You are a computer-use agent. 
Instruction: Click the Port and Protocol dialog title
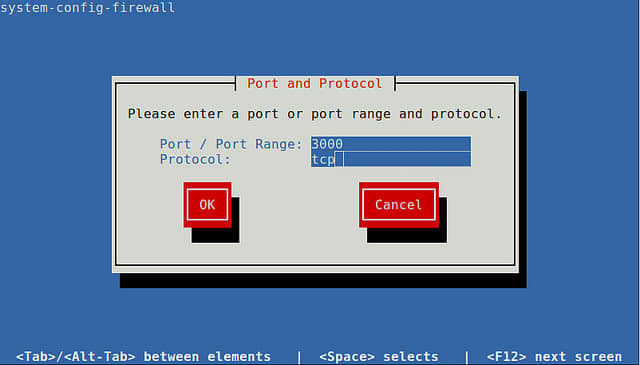coord(315,83)
